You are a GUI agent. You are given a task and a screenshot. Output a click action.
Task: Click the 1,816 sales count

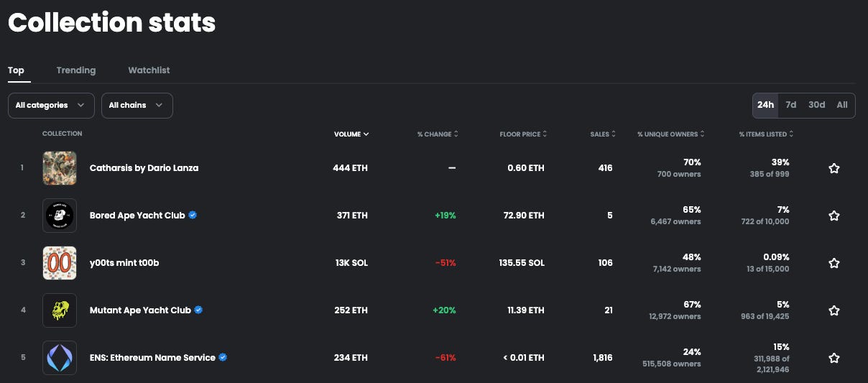click(x=601, y=358)
